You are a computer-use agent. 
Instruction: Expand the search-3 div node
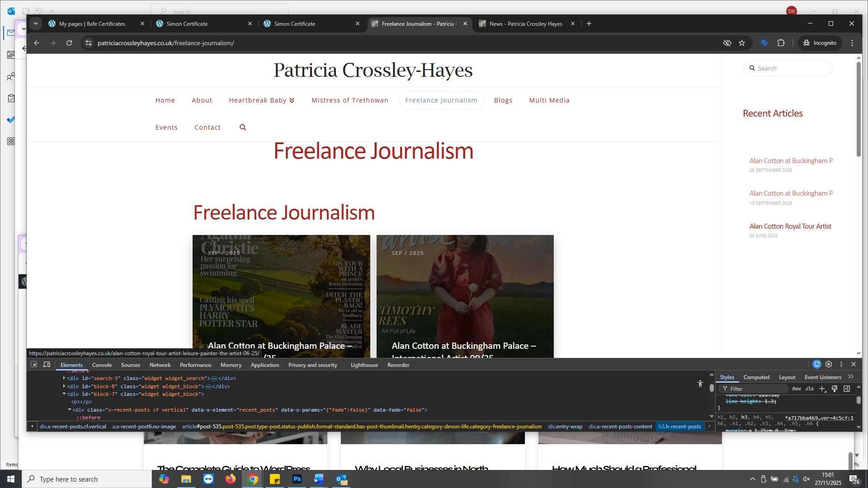pyautogui.click(x=64, y=378)
